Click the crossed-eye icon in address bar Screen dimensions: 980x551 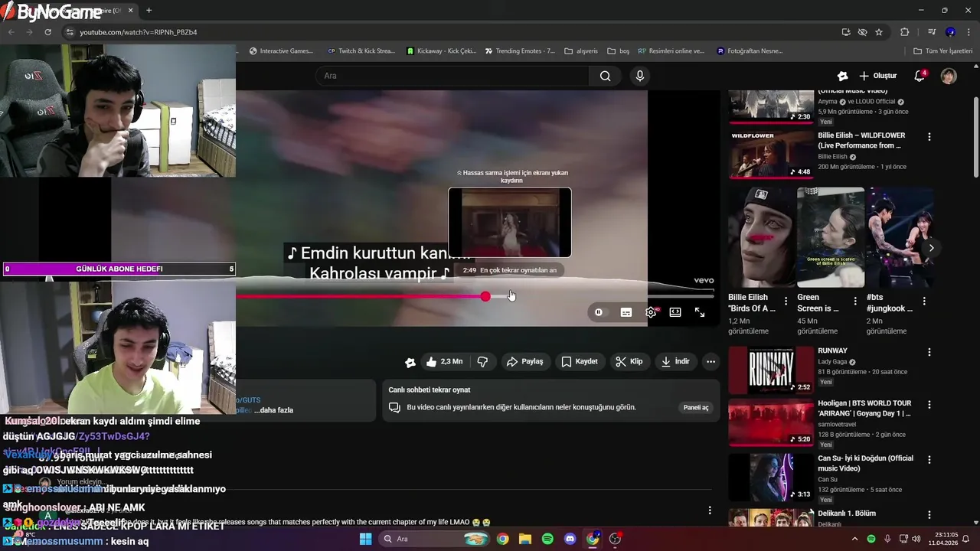(x=862, y=32)
